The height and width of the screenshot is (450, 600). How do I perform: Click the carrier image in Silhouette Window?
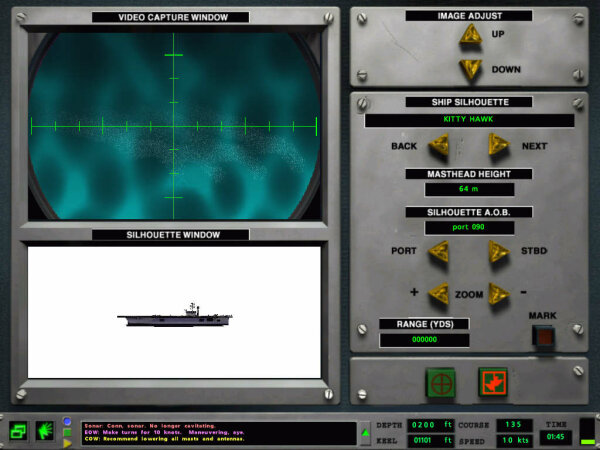(x=175, y=315)
